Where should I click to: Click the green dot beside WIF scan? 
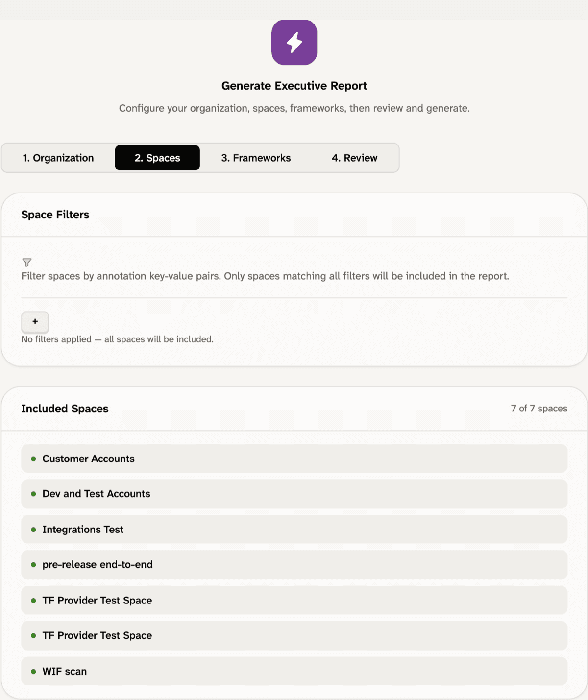(x=33, y=672)
